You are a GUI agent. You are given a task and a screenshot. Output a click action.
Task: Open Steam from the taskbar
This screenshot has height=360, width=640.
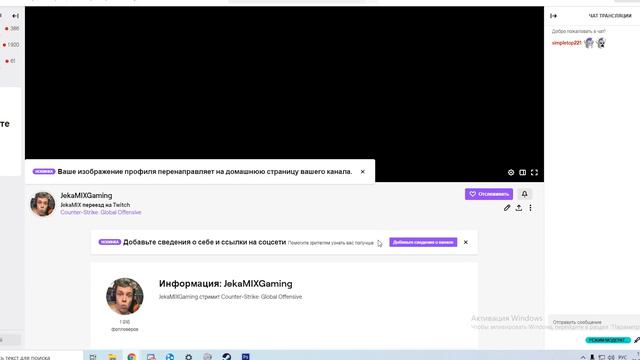click(x=227, y=357)
